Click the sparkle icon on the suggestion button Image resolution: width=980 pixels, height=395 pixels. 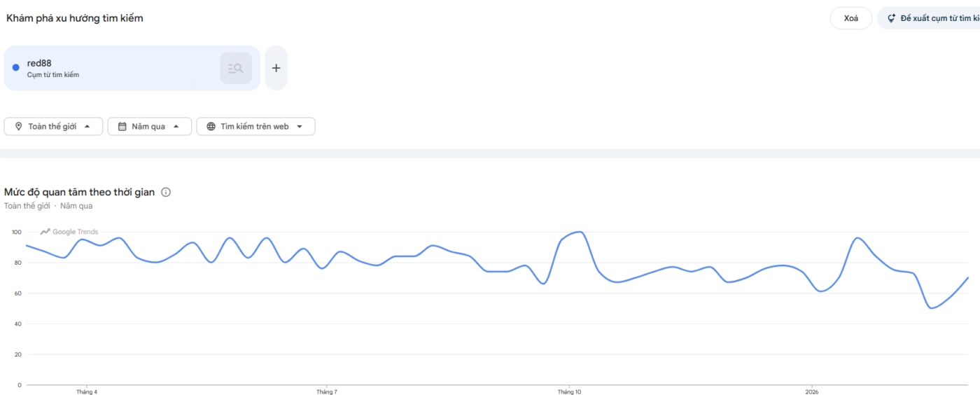pos(891,18)
